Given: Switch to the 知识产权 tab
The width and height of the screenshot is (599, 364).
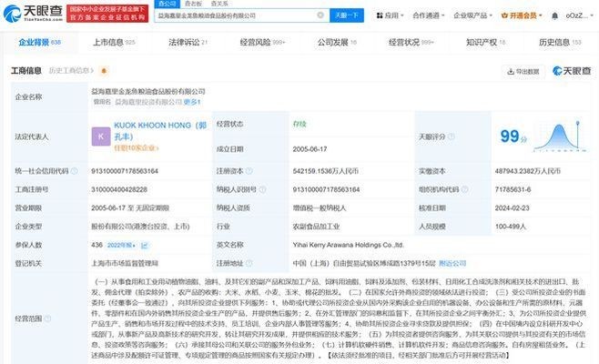Looking at the screenshot, I should coord(485,43).
